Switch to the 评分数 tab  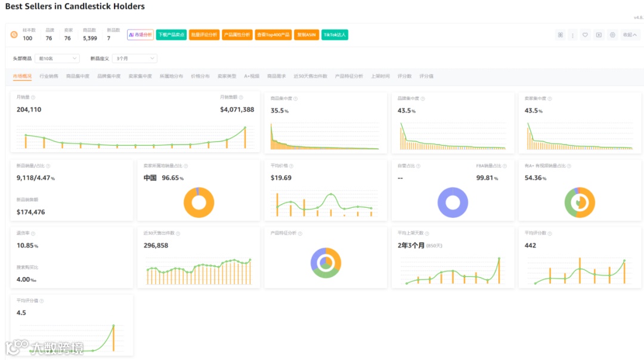[x=404, y=76]
